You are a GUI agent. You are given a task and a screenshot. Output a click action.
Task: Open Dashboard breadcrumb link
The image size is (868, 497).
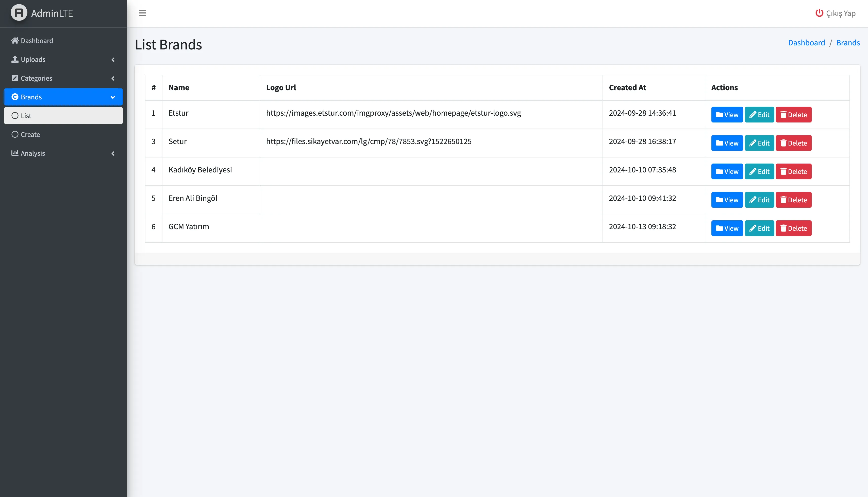pyautogui.click(x=806, y=43)
